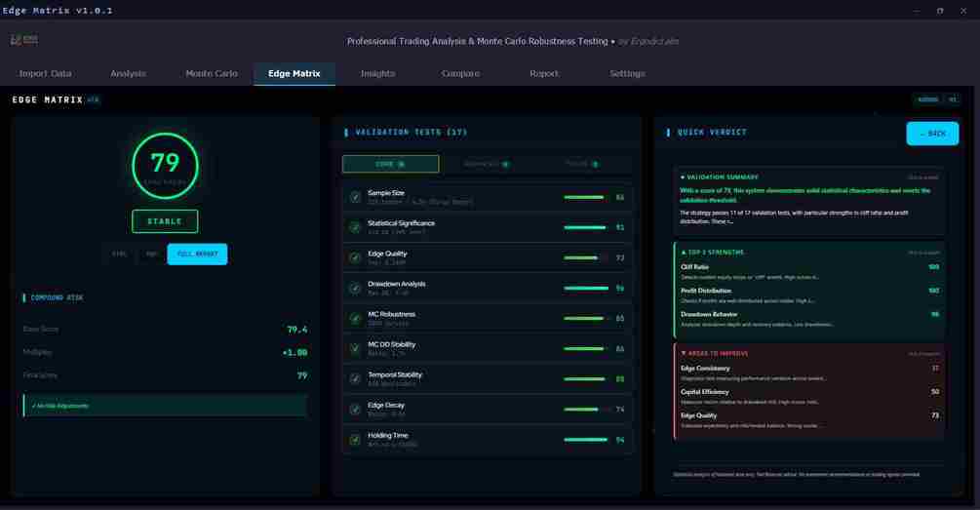Open the Insights tab
The height and width of the screenshot is (510, 980).
378,74
